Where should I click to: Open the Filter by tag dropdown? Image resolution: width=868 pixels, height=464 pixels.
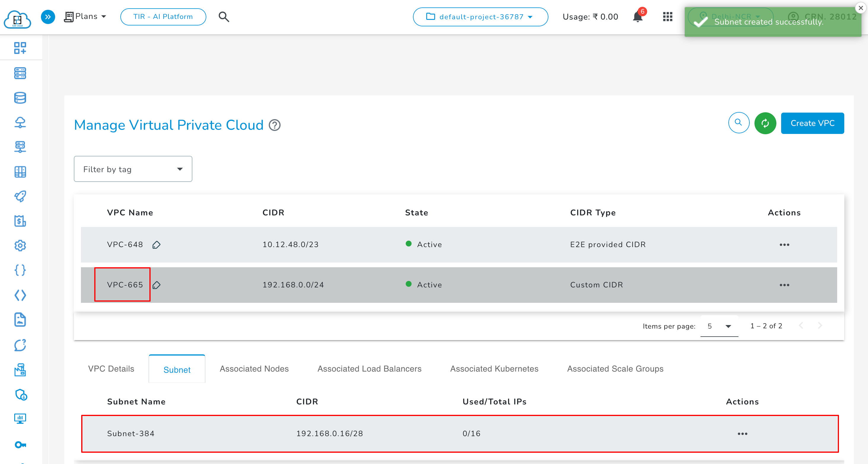[x=133, y=169]
